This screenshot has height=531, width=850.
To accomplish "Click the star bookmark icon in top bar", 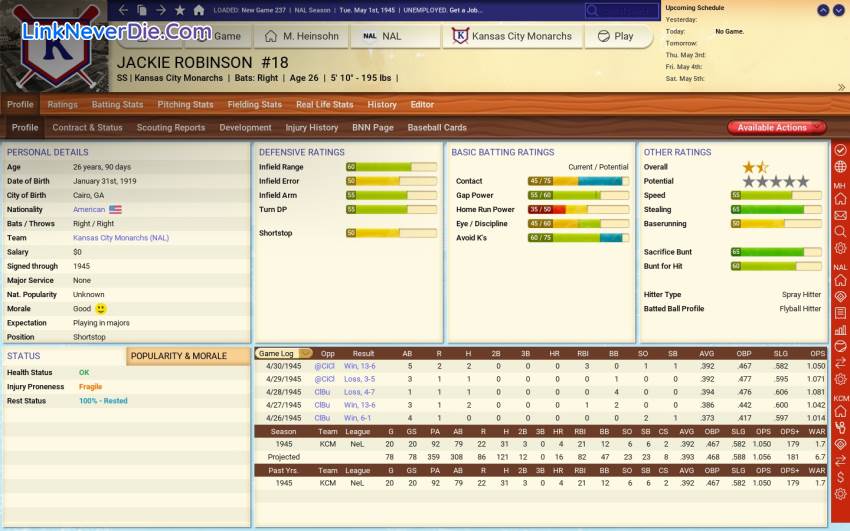I will tap(180, 10).
